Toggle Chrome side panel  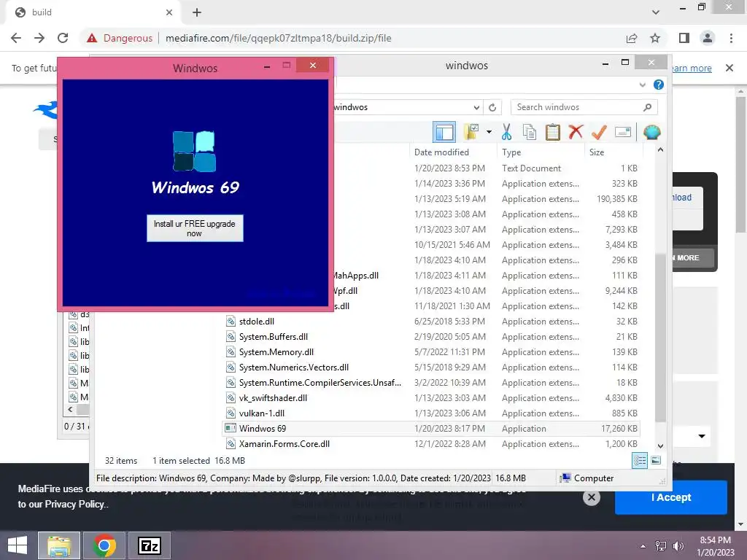pyautogui.click(x=684, y=38)
